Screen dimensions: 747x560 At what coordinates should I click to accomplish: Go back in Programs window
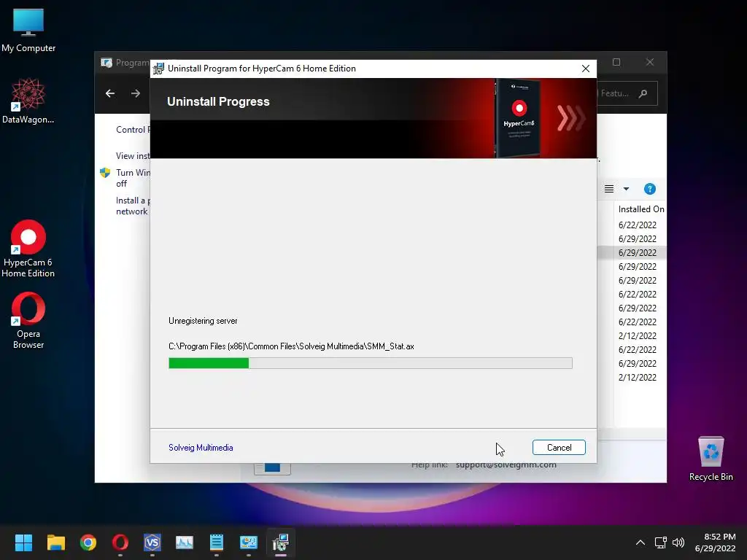pyautogui.click(x=110, y=93)
